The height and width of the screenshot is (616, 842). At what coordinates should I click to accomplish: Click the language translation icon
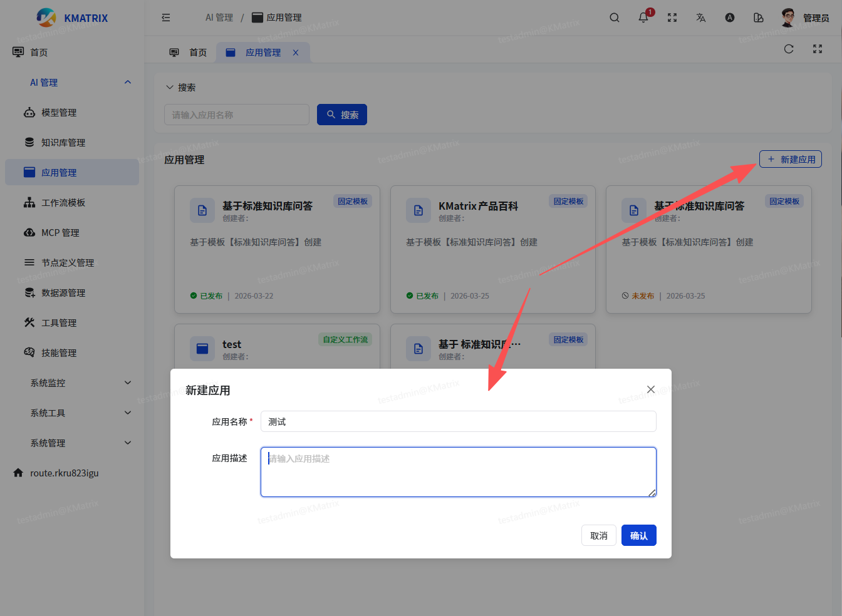tap(701, 18)
